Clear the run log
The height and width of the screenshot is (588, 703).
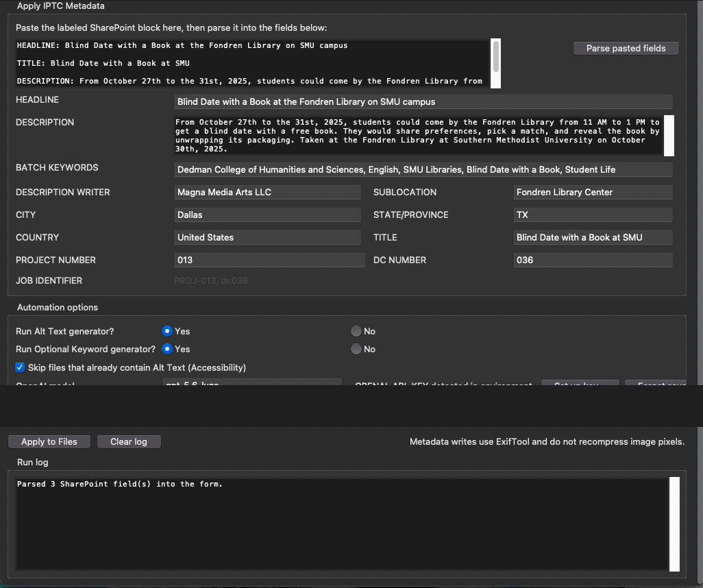tap(129, 442)
